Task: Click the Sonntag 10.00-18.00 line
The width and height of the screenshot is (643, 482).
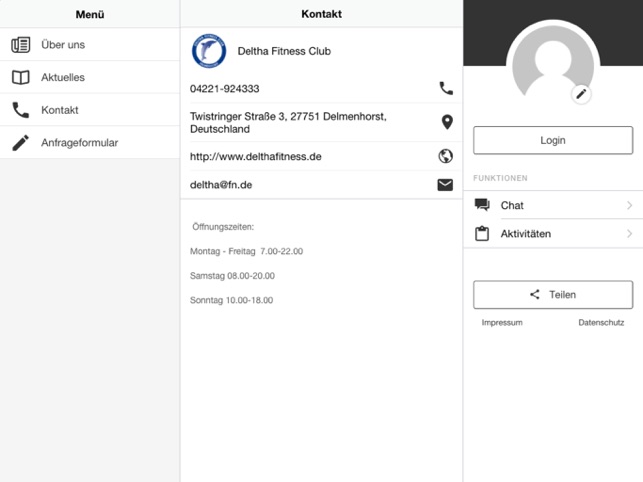Action: click(231, 300)
